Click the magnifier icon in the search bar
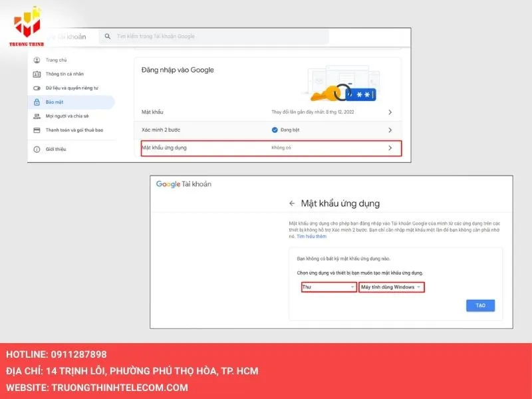Screen dimensions: 532x399 coord(107,37)
